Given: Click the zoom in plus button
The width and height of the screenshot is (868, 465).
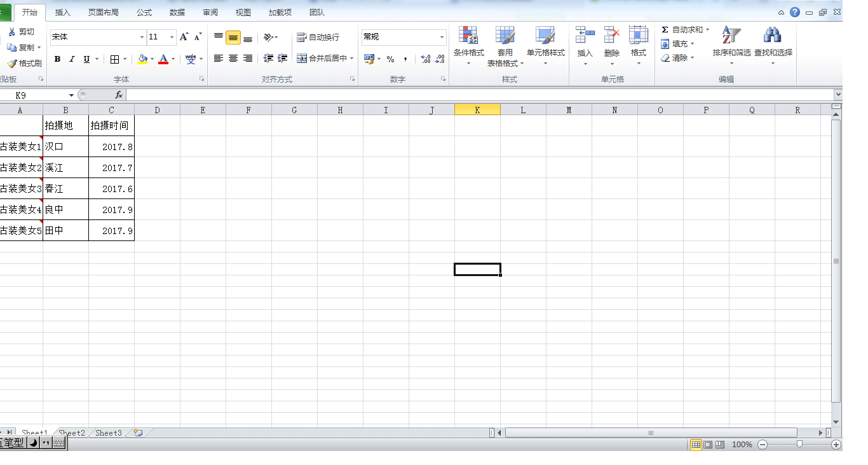Looking at the screenshot, I should (836, 445).
